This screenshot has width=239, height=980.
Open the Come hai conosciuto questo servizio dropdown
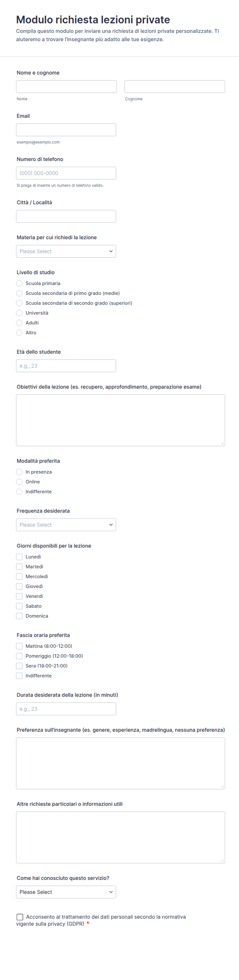(66, 892)
